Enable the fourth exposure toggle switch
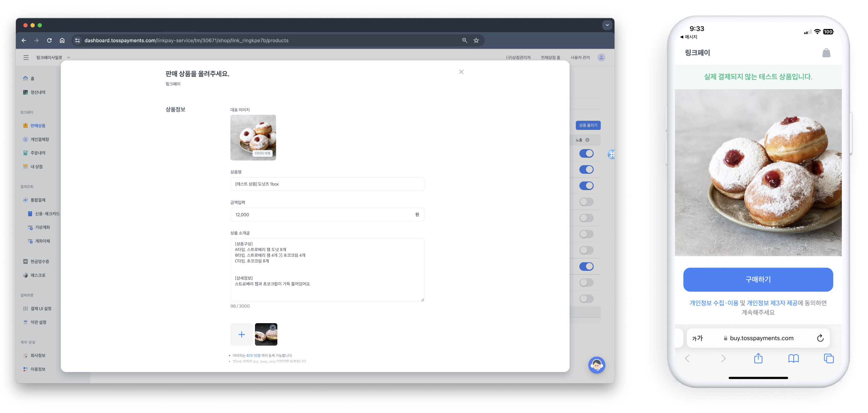Screen dimensions: 868x413 [x=586, y=202]
